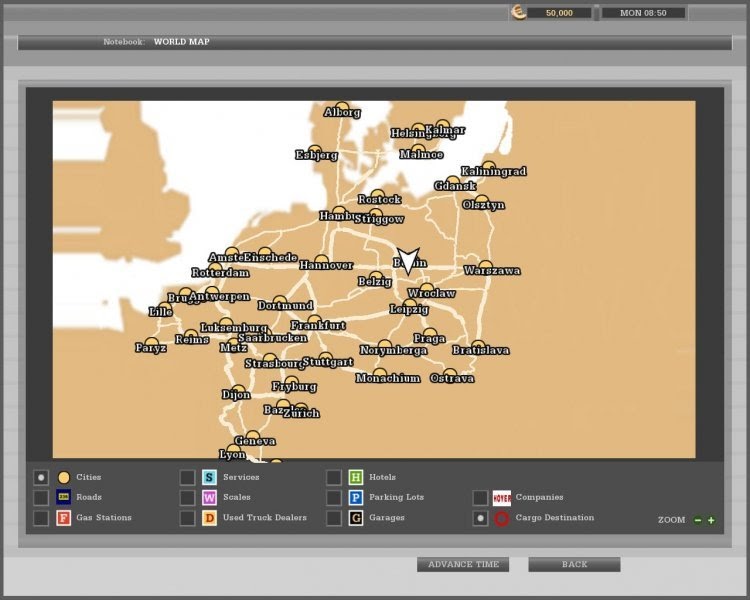Viewport: 750px width, 600px height.
Task: Click the Esbjerg city marker
Action: [x=315, y=149]
